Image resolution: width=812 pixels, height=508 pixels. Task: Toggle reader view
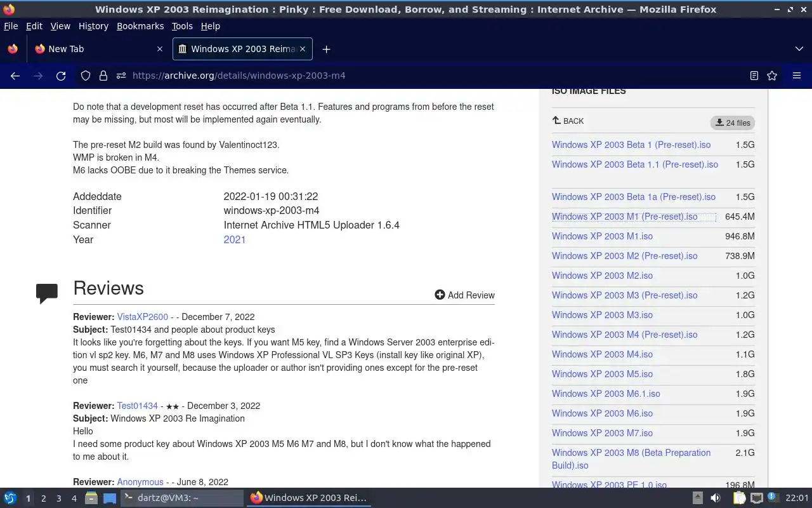coord(754,76)
